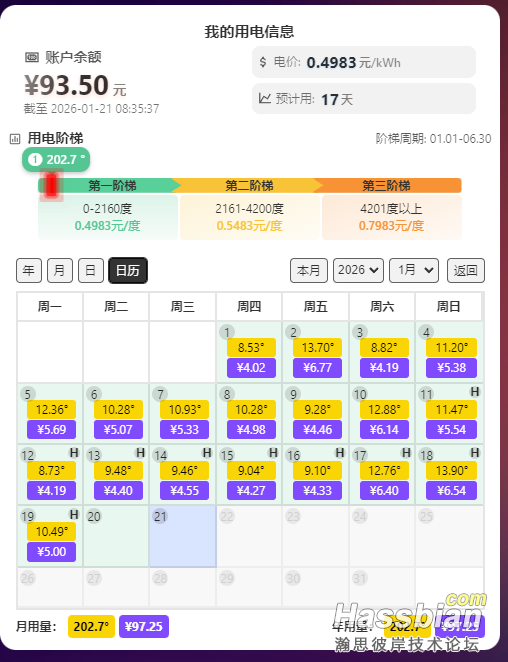This screenshot has height=662, width=508.
Task: Click the 17天 estimated days value
Action: pyautogui.click(x=337, y=100)
